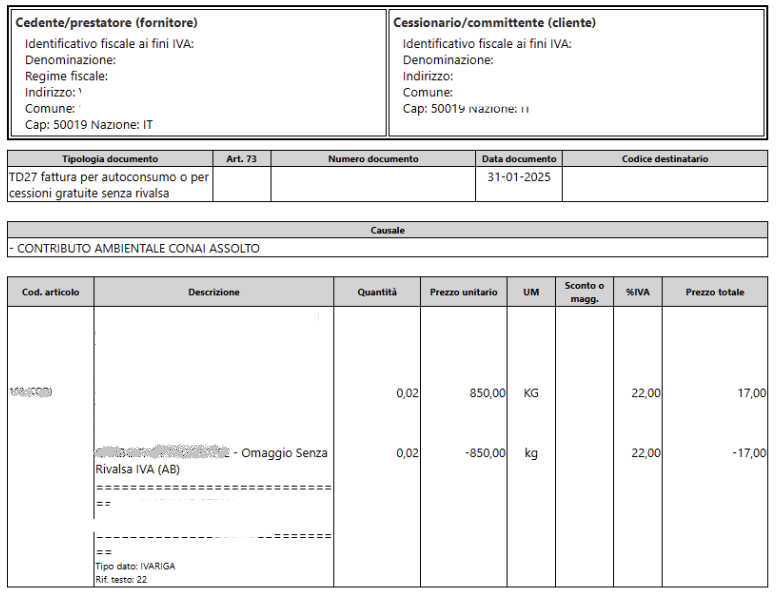Click the 'Cessionario/committente (cliente)' heading
This screenshot has height=596, width=781.
(x=495, y=23)
